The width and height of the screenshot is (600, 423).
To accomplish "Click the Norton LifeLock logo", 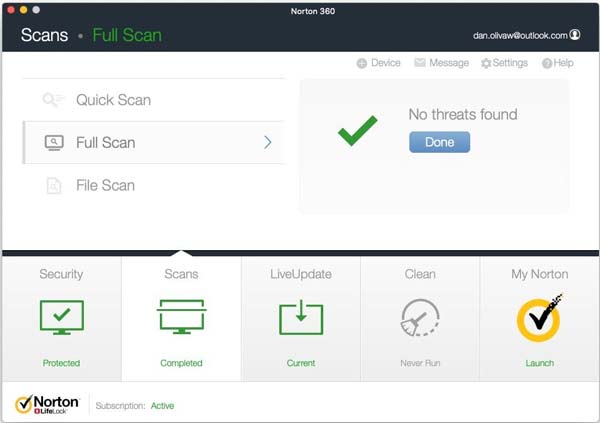I will point(47,404).
